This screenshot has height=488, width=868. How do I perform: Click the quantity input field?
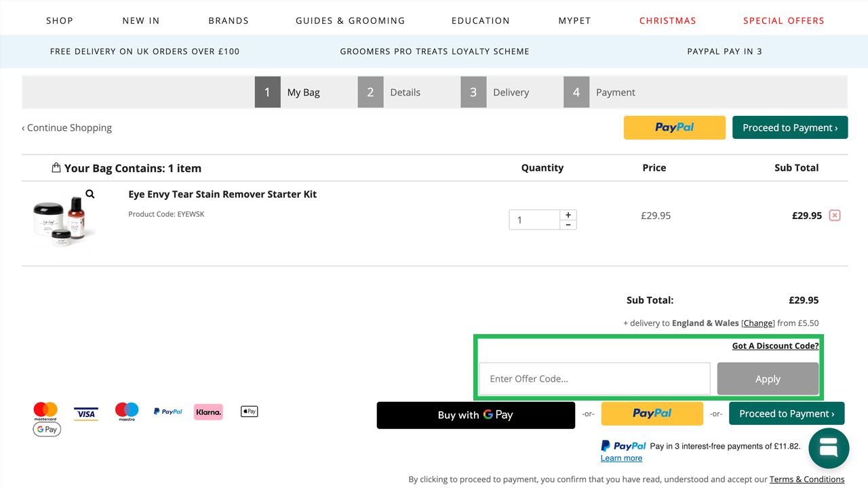(x=534, y=220)
